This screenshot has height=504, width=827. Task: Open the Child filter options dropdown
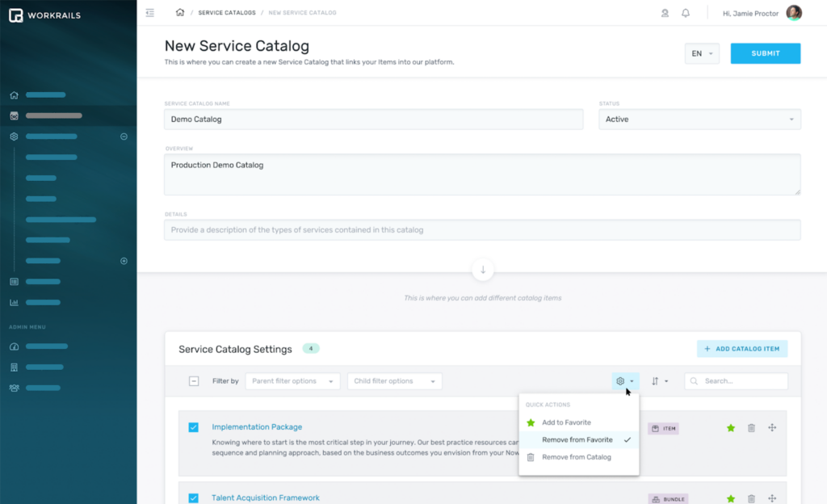[394, 380]
